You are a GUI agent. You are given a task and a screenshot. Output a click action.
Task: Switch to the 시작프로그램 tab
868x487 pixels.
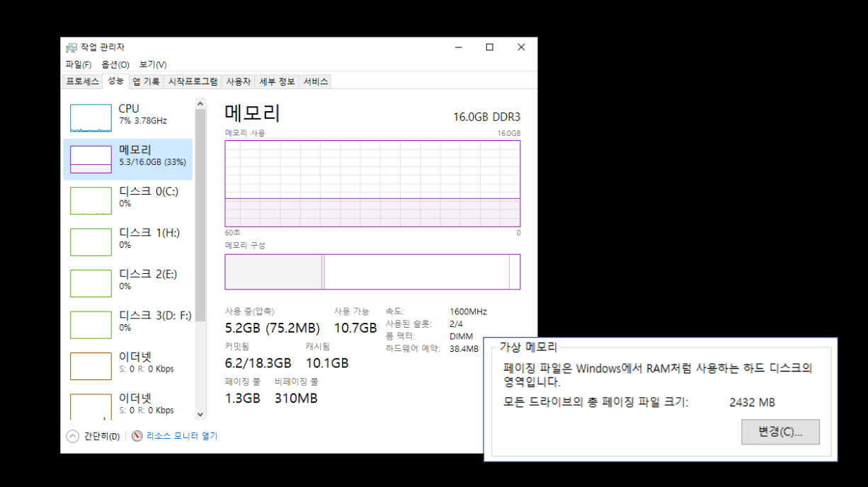pos(193,81)
